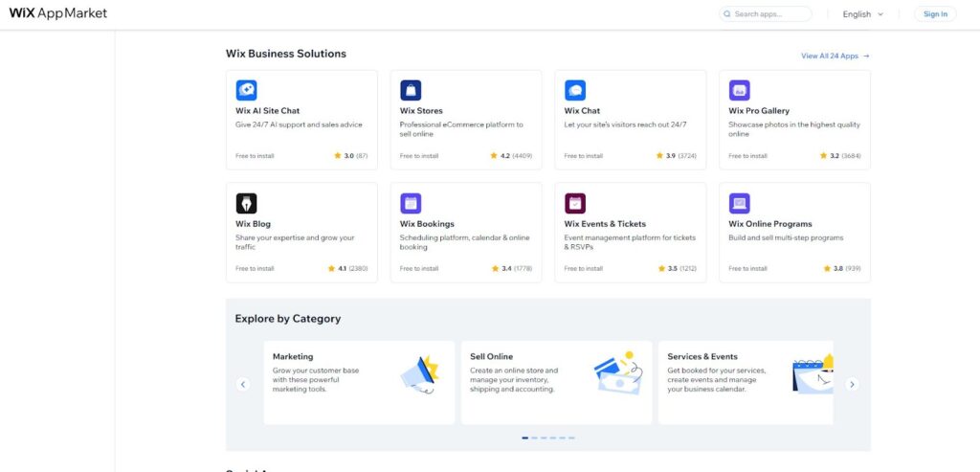
Task: Open the English language dropdown
Action: click(x=862, y=13)
